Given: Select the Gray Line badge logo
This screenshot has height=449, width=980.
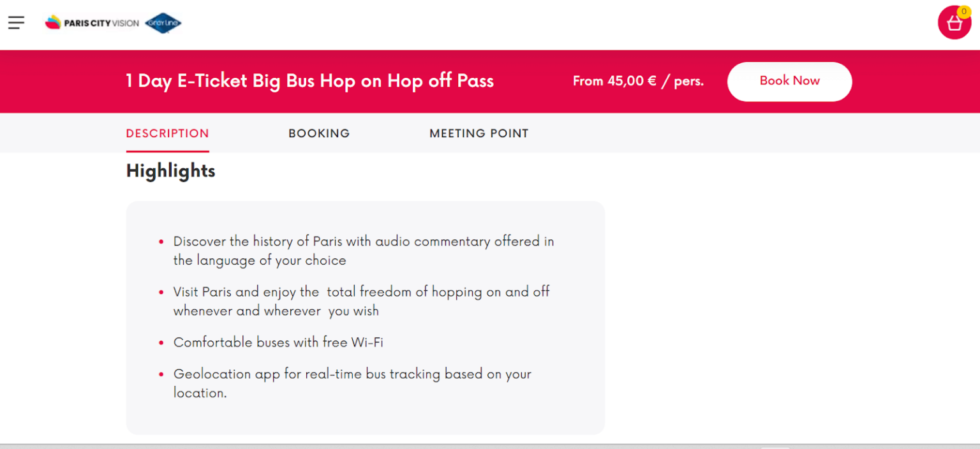Looking at the screenshot, I should 163,23.
